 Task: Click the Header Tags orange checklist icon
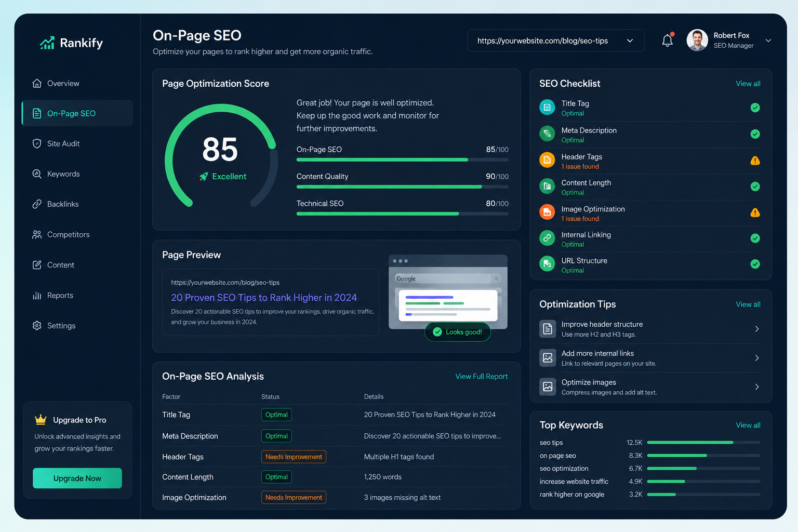(x=547, y=160)
